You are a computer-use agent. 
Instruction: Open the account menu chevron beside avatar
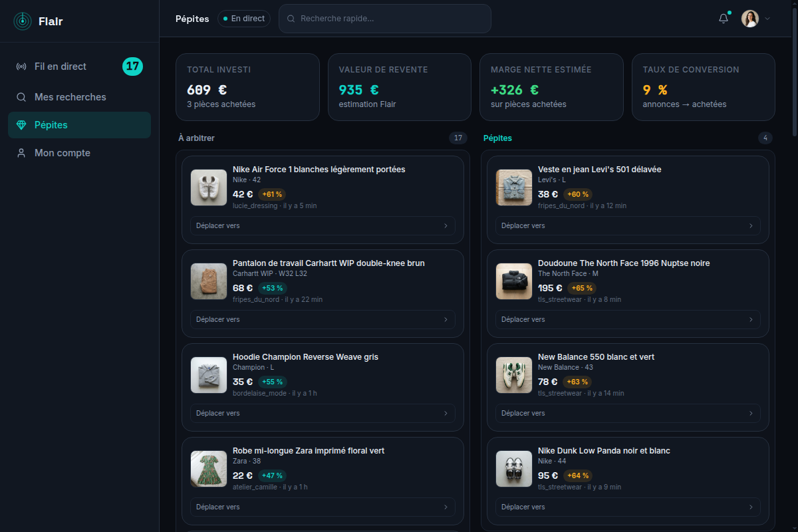pyautogui.click(x=767, y=19)
